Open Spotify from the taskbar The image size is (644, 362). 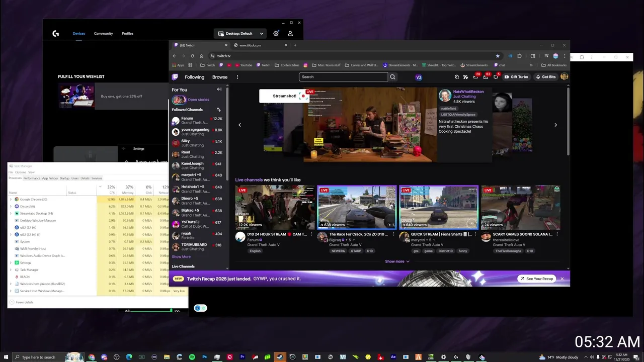[x=192, y=357]
